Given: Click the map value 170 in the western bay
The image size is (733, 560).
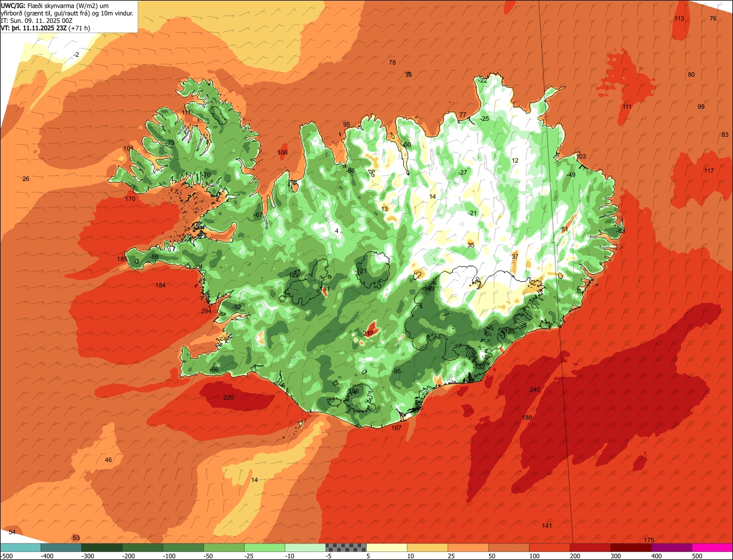Looking at the screenshot, I should [x=130, y=199].
